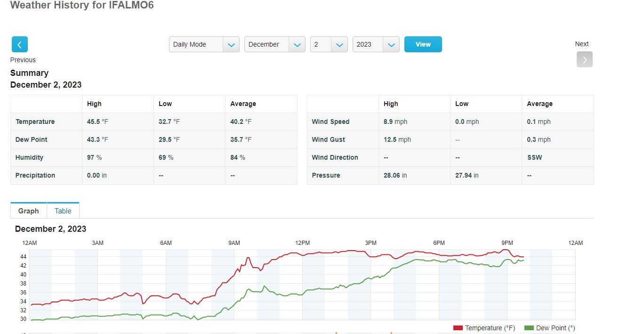Select the Pressure row label
The height and width of the screenshot is (334, 644).
[x=326, y=175]
